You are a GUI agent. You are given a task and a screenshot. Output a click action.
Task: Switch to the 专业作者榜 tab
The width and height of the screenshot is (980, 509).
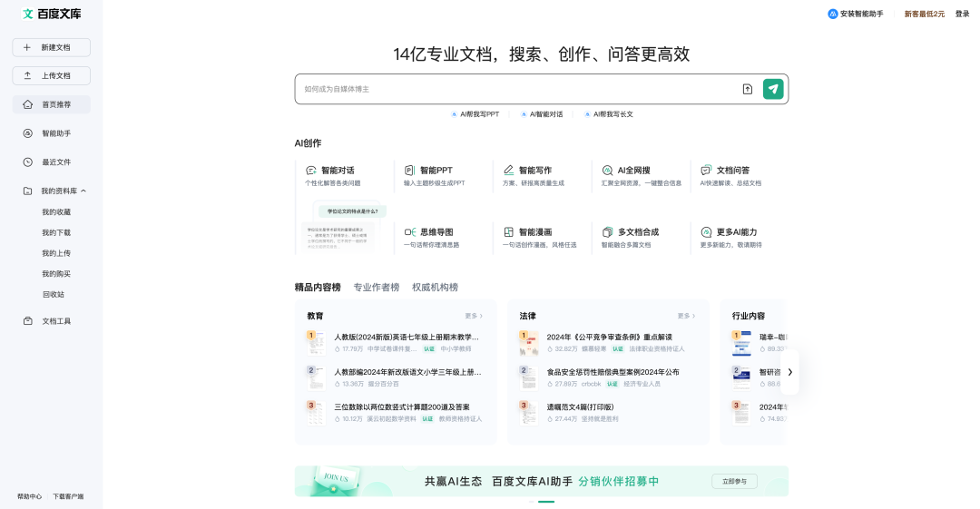click(x=377, y=287)
